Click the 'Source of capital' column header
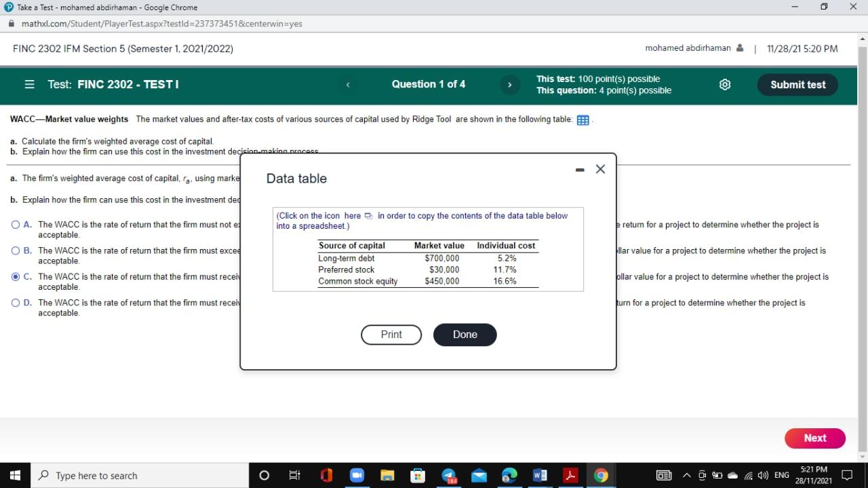Screen dimensions: 868x488 [x=352, y=246]
